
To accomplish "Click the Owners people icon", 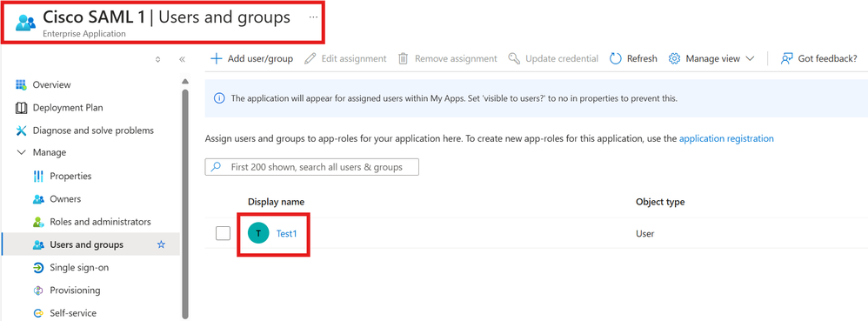I will pyautogui.click(x=38, y=198).
